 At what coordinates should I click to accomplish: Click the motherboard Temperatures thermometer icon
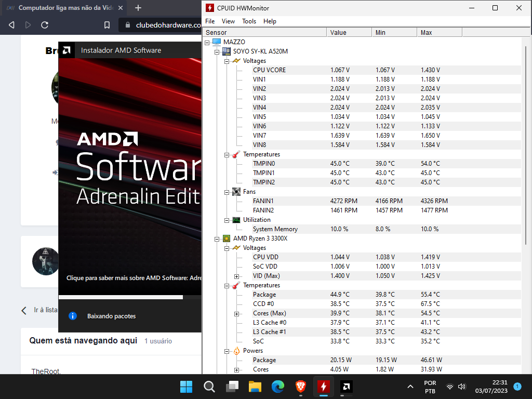pyautogui.click(x=236, y=154)
